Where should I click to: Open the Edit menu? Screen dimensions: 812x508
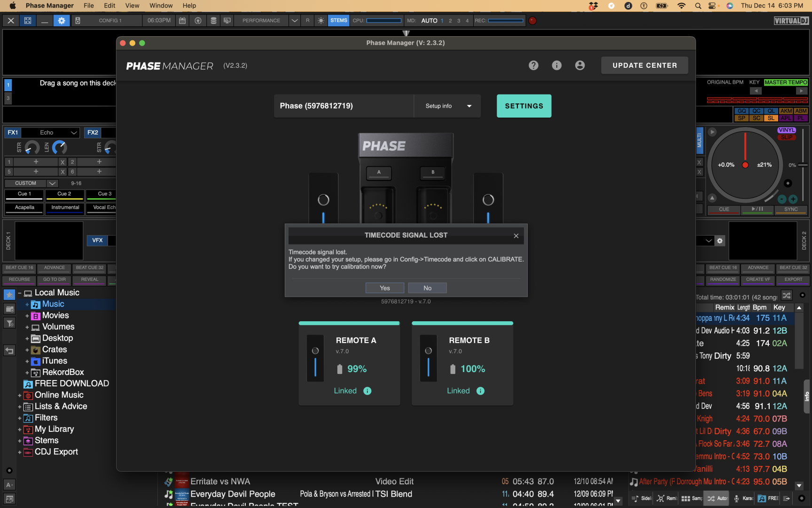tap(109, 6)
